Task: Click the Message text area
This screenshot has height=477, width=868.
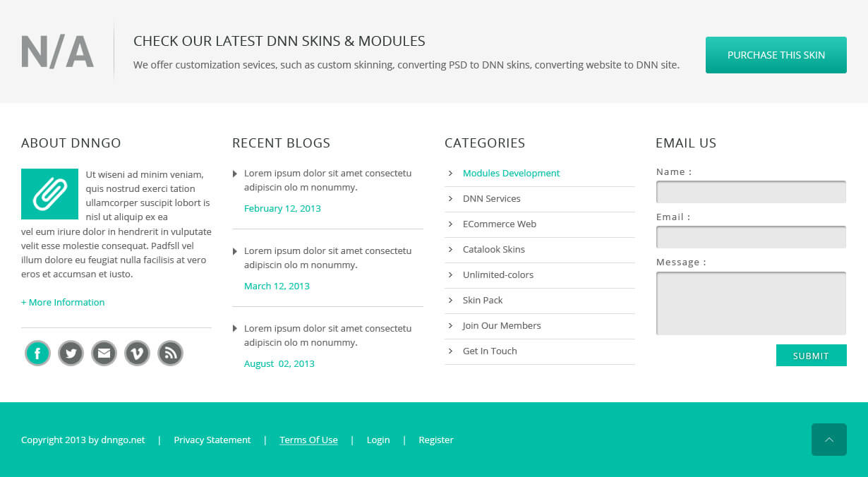Action: (x=751, y=303)
